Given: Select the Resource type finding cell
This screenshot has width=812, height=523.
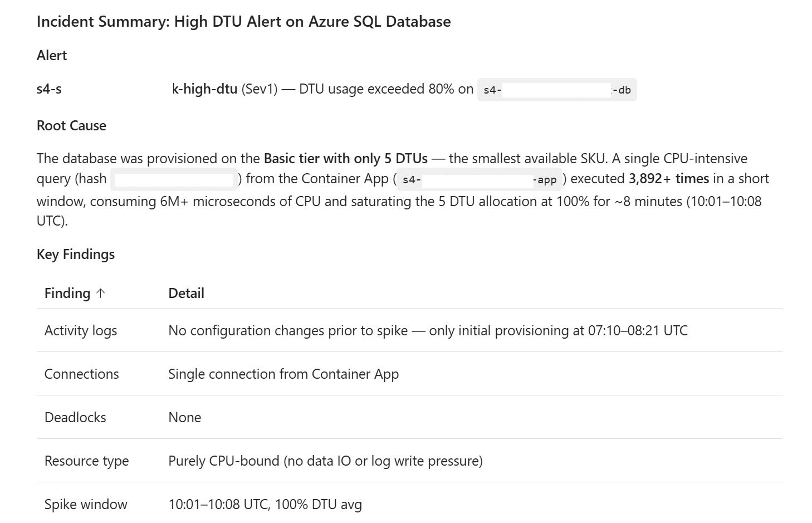Looking at the screenshot, I should (x=86, y=461).
